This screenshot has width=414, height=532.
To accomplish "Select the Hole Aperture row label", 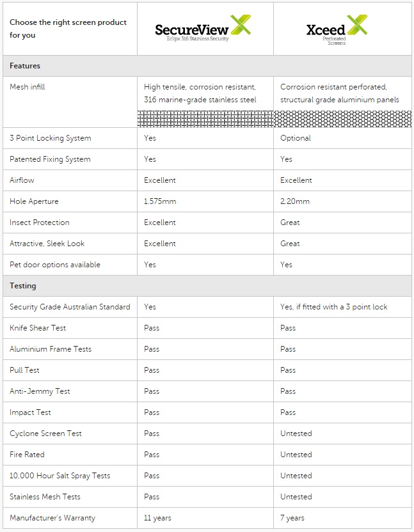I will [34, 201].
